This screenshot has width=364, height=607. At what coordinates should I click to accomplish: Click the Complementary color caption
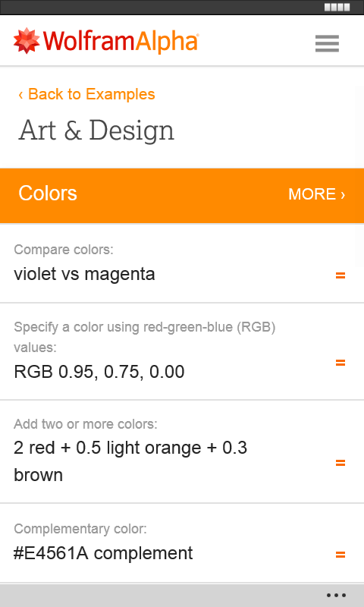point(80,529)
